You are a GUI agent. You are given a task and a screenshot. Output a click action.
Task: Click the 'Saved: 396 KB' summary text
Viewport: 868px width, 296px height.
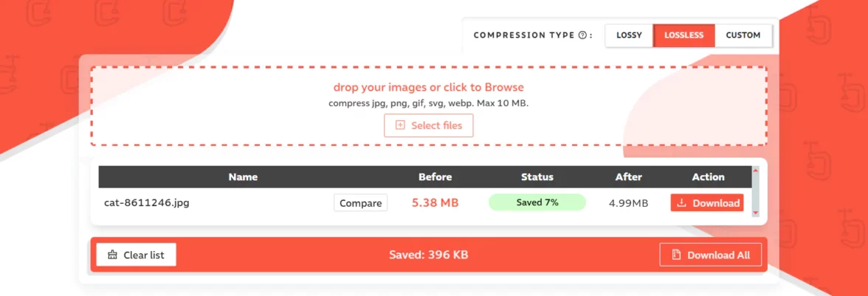pos(428,255)
